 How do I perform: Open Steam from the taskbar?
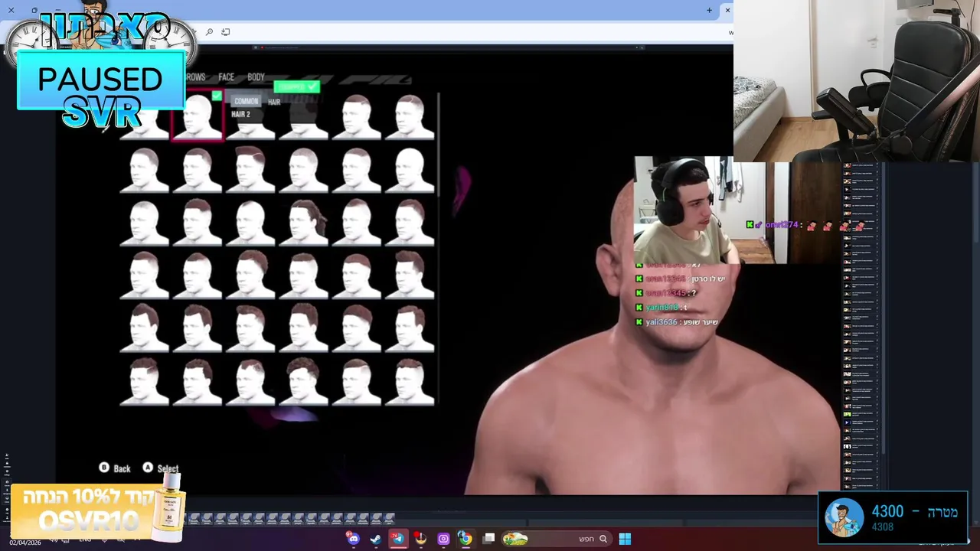pos(375,539)
